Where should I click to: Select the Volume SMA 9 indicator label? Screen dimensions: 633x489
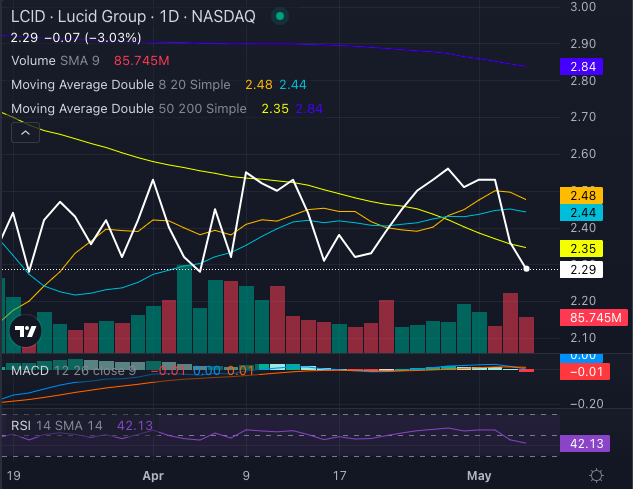click(x=55, y=61)
